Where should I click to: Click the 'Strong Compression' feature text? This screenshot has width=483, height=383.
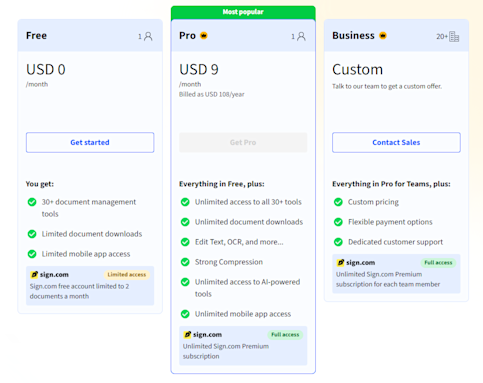(229, 262)
